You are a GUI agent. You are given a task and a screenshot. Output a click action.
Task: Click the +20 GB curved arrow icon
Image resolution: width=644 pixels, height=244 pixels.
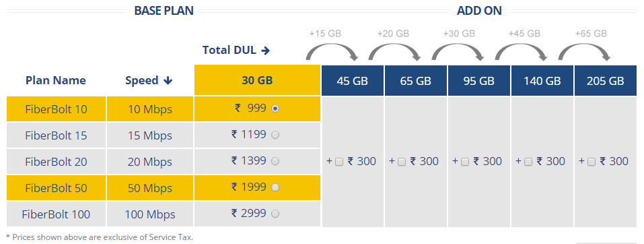(x=395, y=53)
